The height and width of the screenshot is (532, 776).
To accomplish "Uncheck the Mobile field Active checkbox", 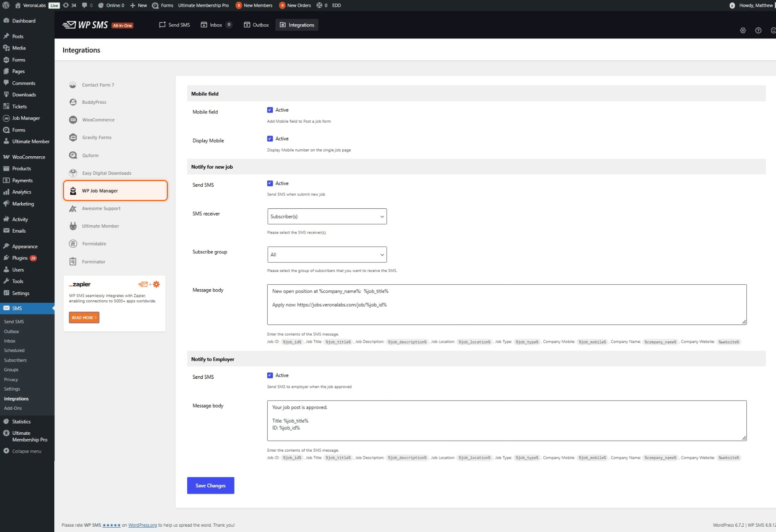I will [x=270, y=110].
